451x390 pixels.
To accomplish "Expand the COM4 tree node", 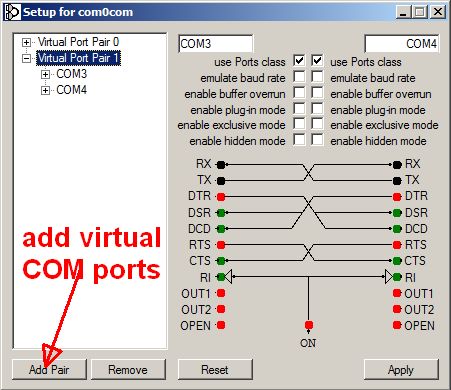I will [x=45, y=90].
